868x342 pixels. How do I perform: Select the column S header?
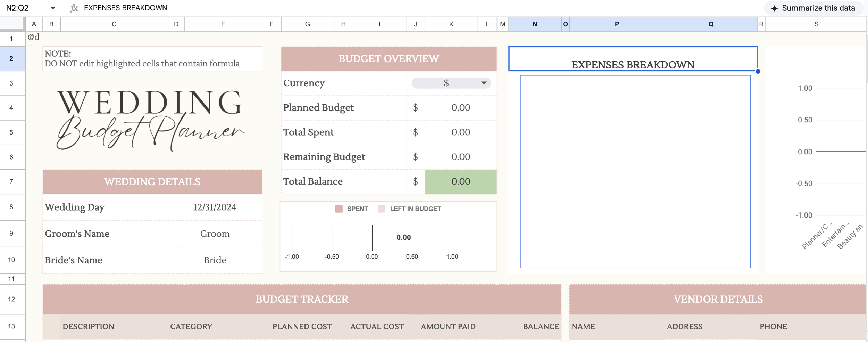point(816,24)
